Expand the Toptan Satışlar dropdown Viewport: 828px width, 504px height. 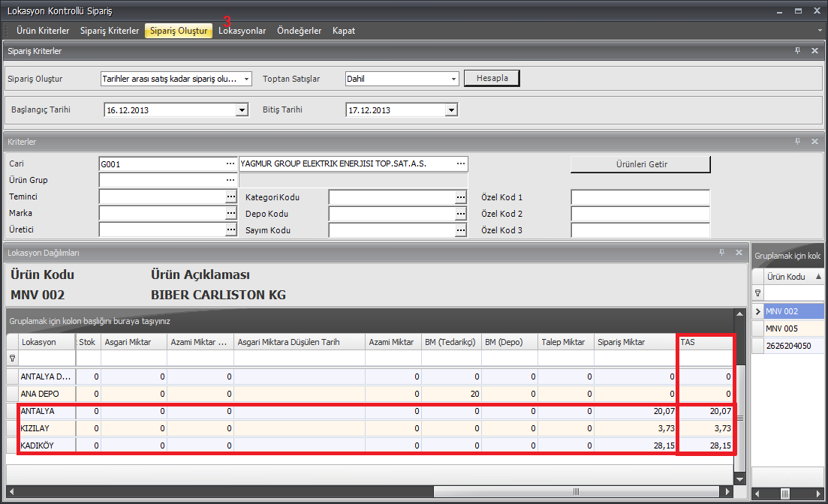pos(453,79)
